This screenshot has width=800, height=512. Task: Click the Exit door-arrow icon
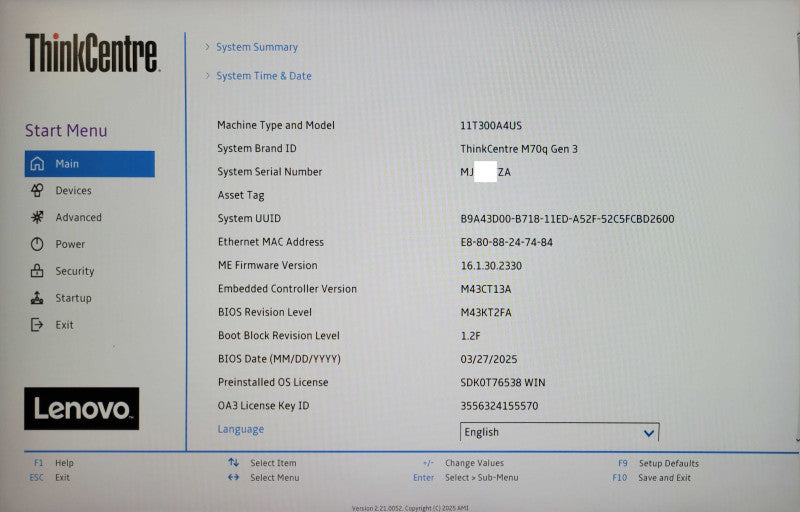point(37,325)
